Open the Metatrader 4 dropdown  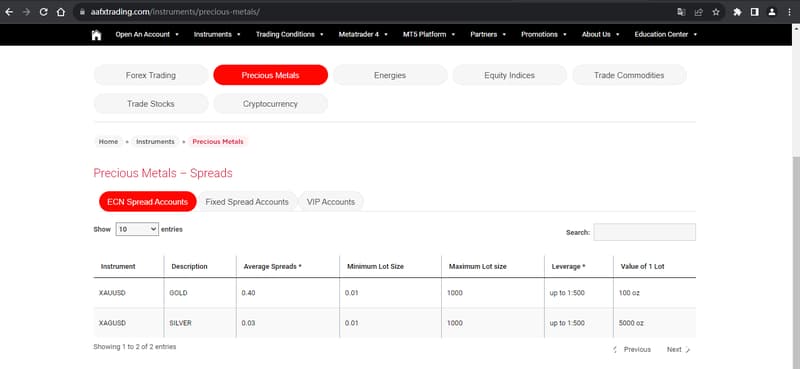pos(363,35)
